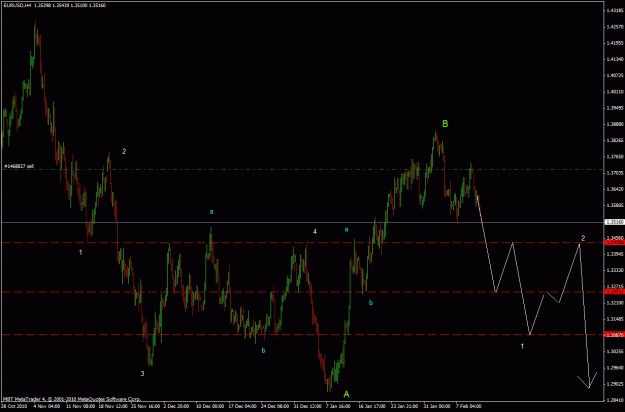Image resolution: width=625 pixels, height=412 pixels.
Task: Click the 1.30255 price axis label
Action: tap(615, 351)
